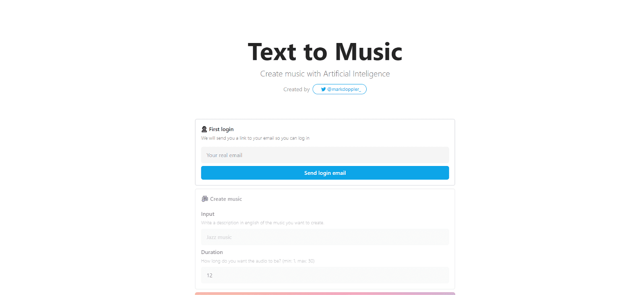Click the person icon beside First login

(204, 129)
